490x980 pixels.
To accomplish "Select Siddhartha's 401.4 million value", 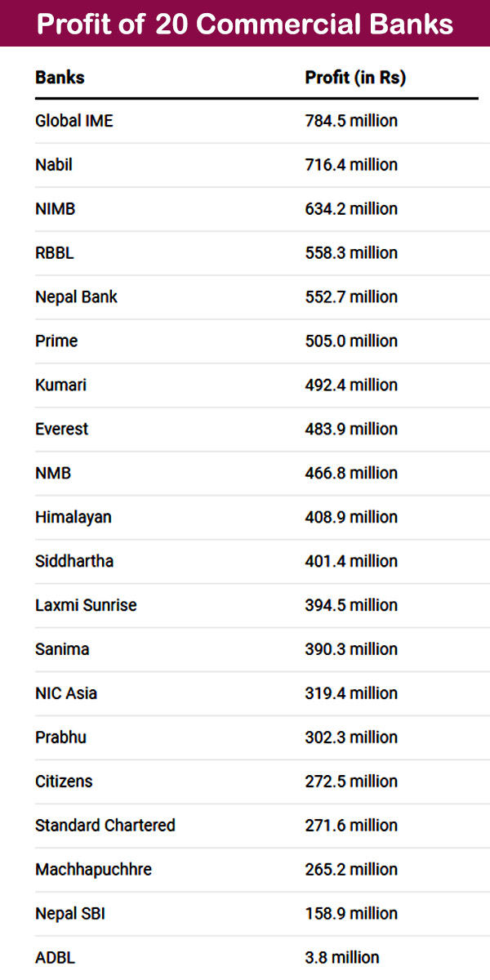I will [x=351, y=562].
